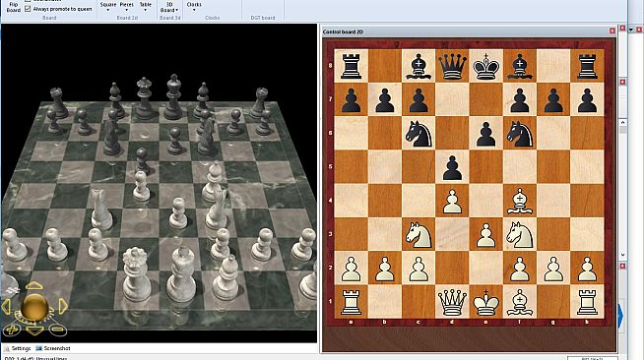The image size is (644, 360).
Task: Open the panel options dropdown arrow at top right
Action: [631, 30]
